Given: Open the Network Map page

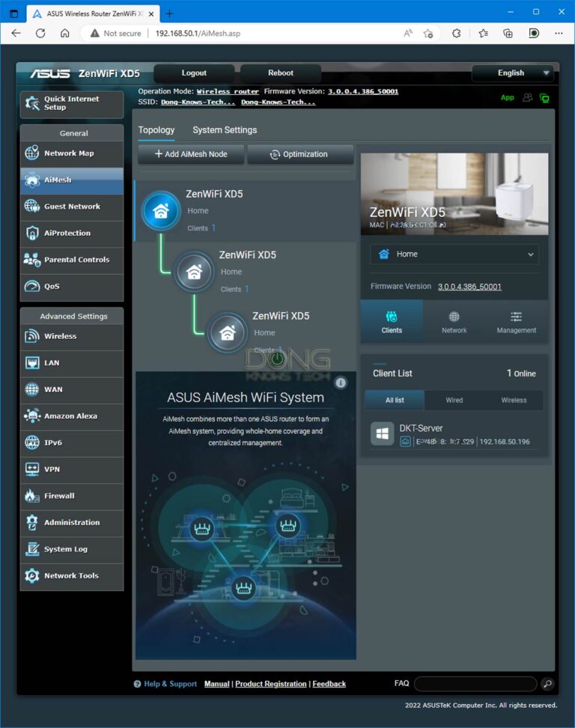Looking at the screenshot, I should (x=71, y=153).
